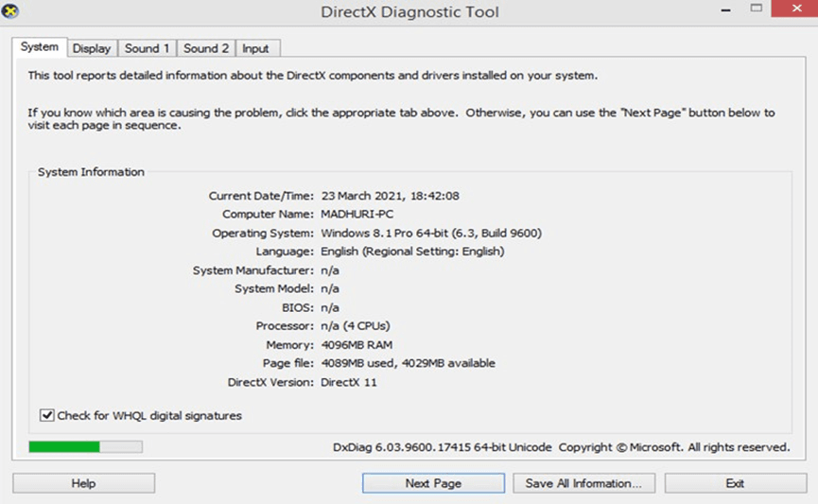Screen dimensions: 818x504
Task: Click the Next Page button
Action: click(x=433, y=483)
